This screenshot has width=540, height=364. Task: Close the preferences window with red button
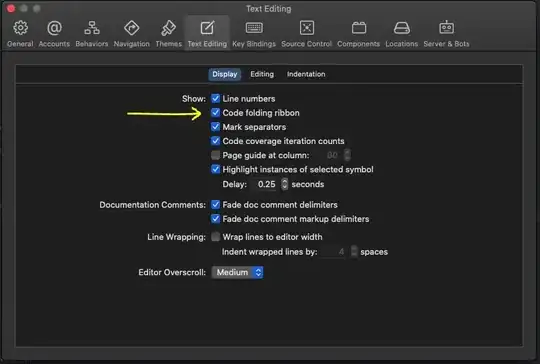tap(11, 8)
